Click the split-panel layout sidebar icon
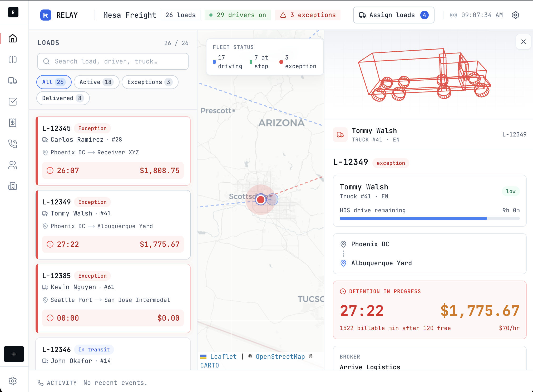Image resolution: width=533 pixels, height=392 pixels. (x=13, y=60)
